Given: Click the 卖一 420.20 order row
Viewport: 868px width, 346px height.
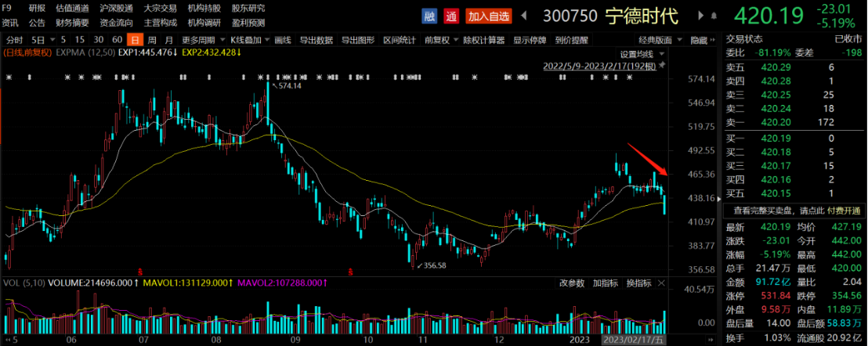Looking at the screenshot, I should 795,123.
